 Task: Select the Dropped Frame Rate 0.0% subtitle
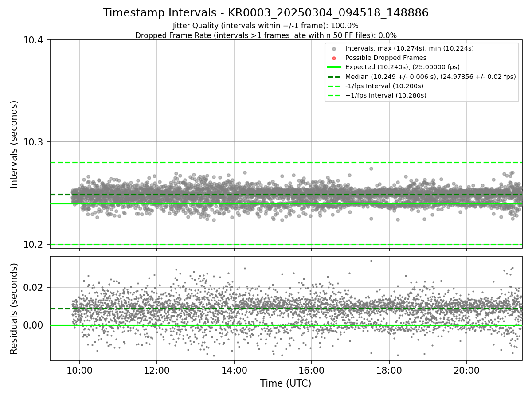point(266,35)
